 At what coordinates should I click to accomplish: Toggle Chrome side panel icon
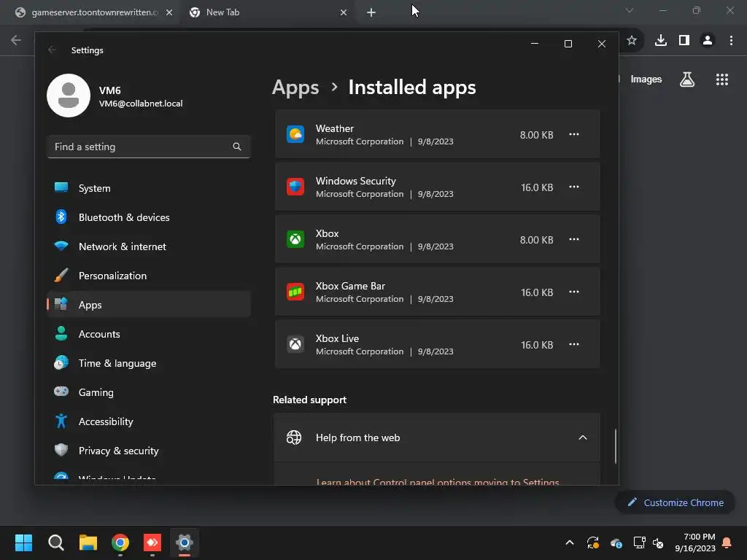tap(684, 40)
